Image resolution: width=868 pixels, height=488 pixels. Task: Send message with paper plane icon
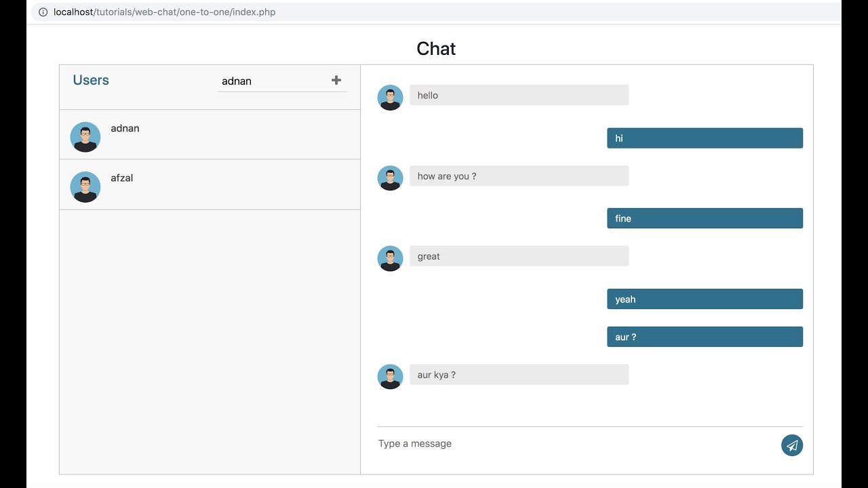792,445
